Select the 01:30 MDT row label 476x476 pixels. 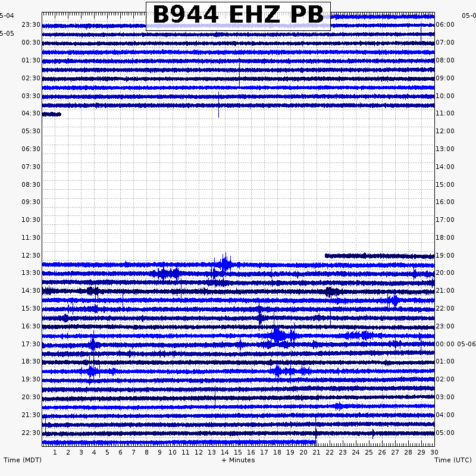click(x=31, y=61)
